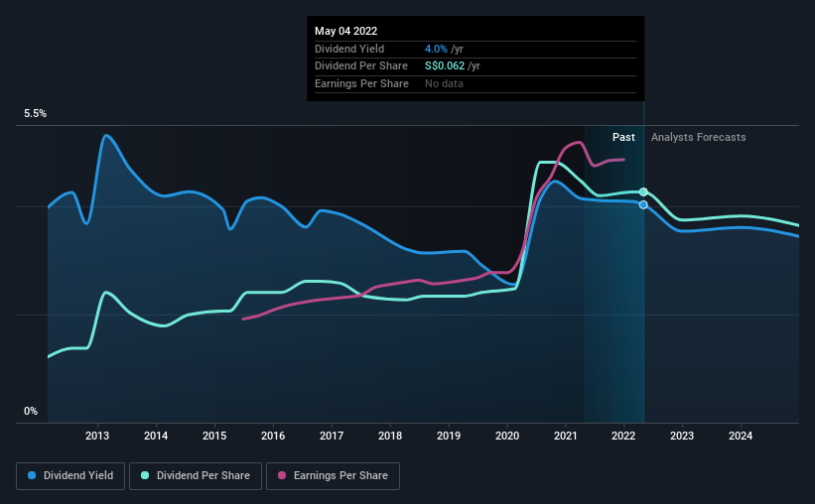Select the 2016 year tick on the axis
Viewport: 815px width, 504px height.
click(273, 436)
